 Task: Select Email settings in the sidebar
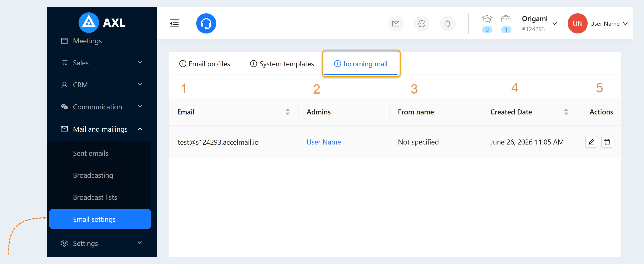point(100,219)
